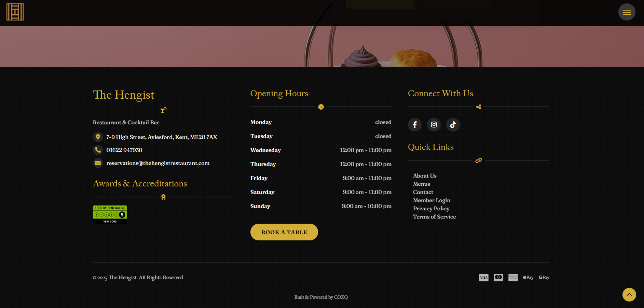Viewport: 644px width, 308px height.
Task: Click the COZQ powered-by link
Action: point(341,297)
